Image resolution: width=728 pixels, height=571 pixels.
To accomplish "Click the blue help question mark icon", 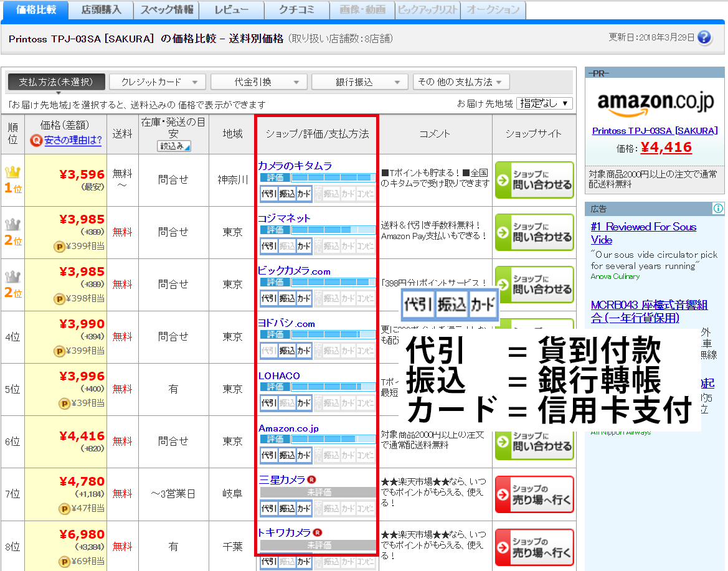I will (x=704, y=37).
